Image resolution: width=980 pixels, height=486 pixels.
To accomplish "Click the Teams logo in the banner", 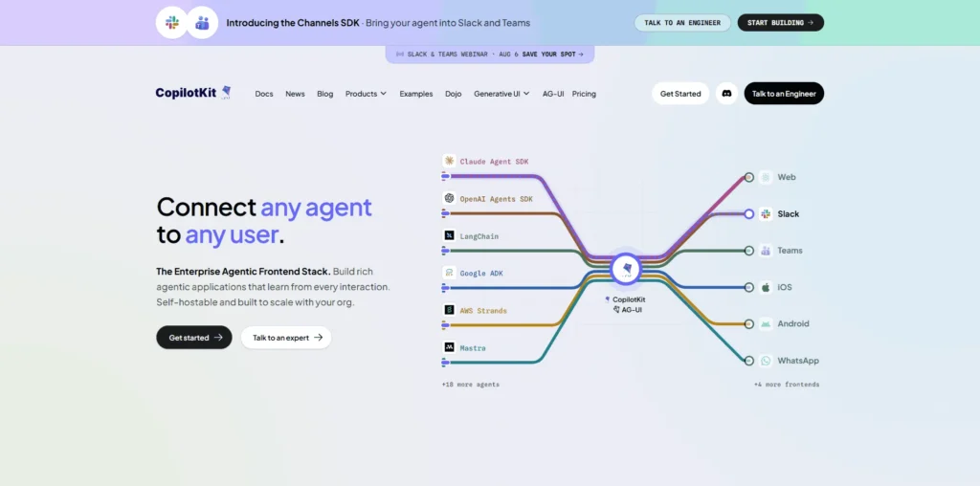I will (x=202, y=23).
